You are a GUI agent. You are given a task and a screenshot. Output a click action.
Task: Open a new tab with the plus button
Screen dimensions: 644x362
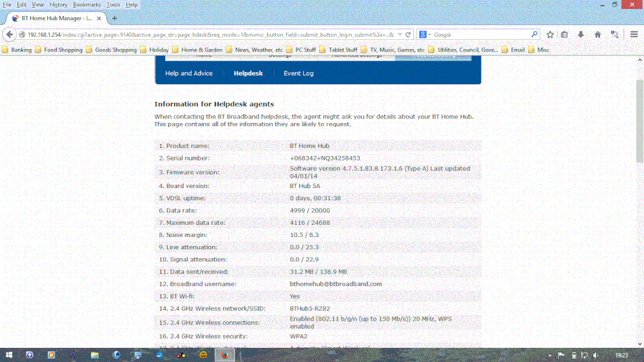click(x=115, y=19)
